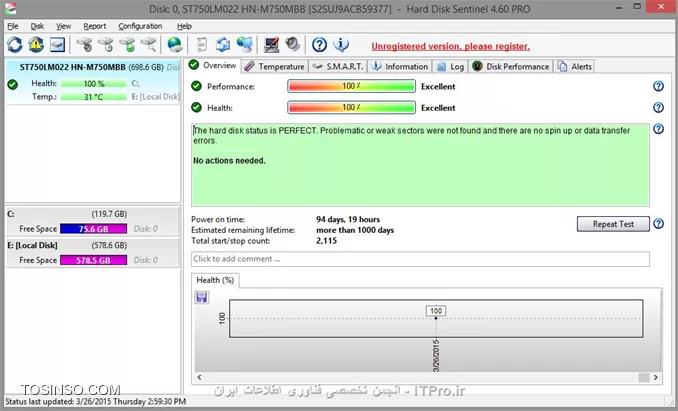
Task: Open the File menu
Action: click(13, 26)
